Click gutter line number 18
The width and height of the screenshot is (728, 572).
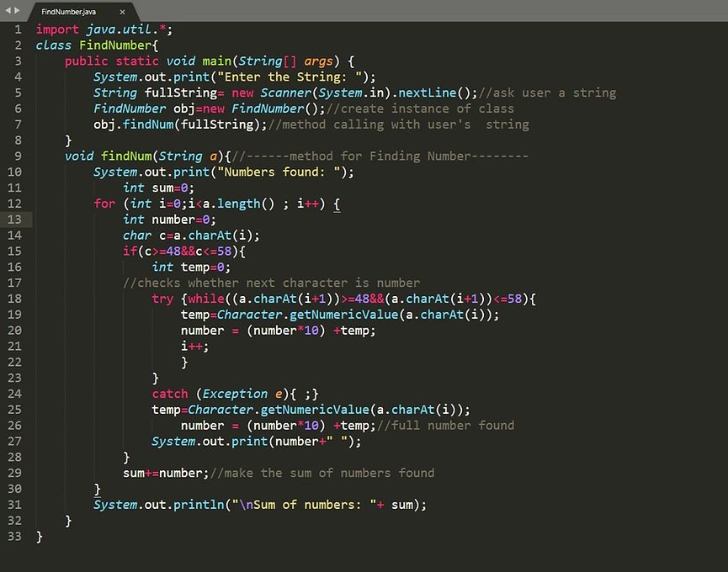[x=14, y=299]
